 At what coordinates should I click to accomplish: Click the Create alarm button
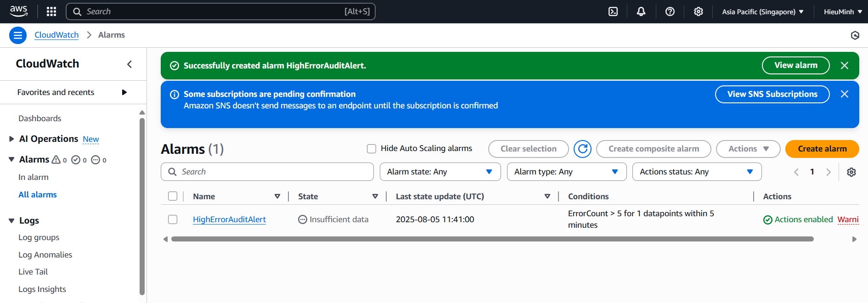pos(822,149)
